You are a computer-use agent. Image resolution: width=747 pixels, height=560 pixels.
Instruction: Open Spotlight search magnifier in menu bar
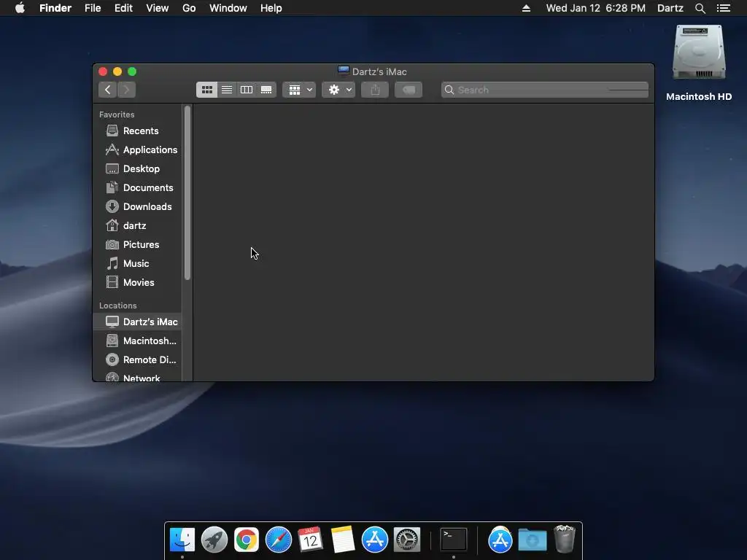pyautogui.click(x=700, y=8)
